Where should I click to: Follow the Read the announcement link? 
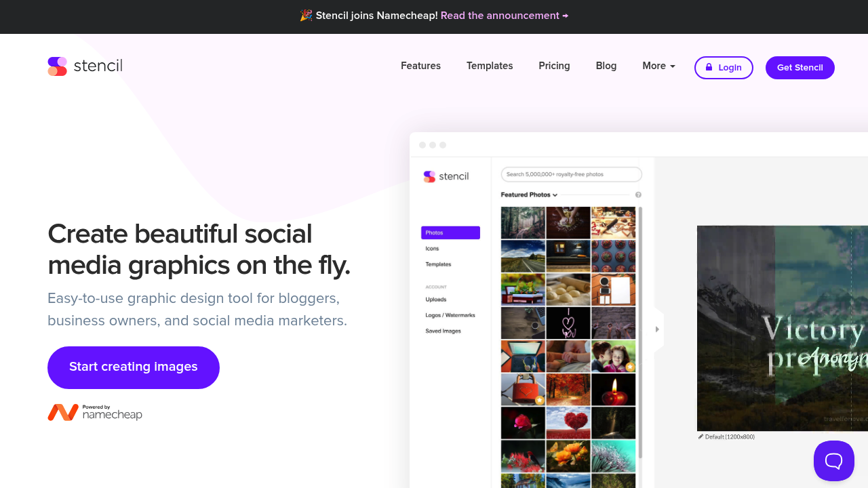[504, 16]
